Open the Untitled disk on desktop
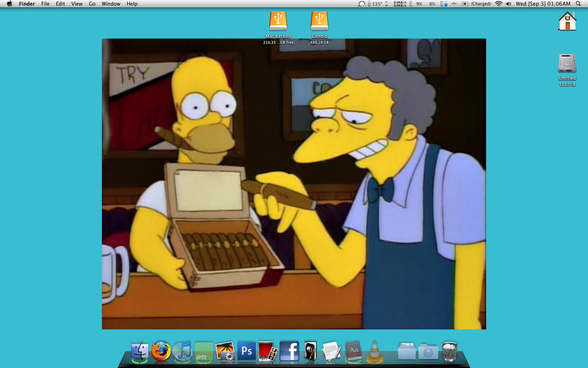Viewport: 588px width, 368px height. coord(567,64)
